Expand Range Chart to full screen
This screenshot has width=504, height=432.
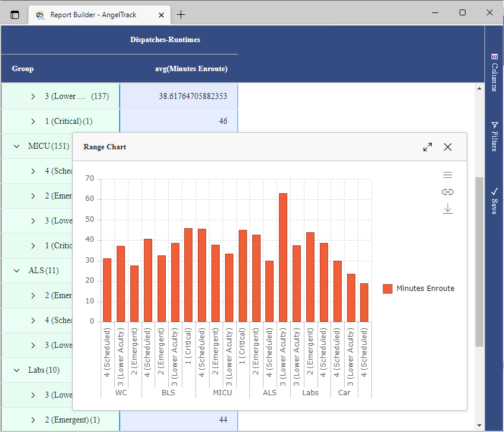coord(427,147)
